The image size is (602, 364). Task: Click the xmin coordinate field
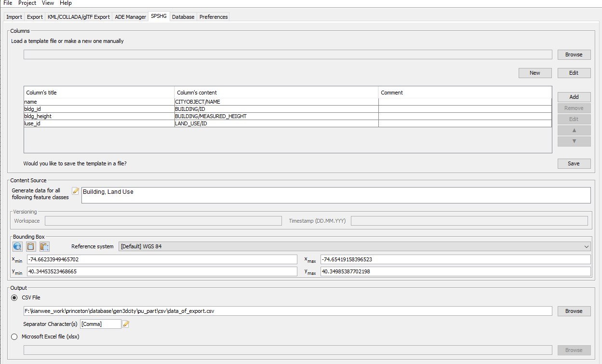click(x=162, y=259)
